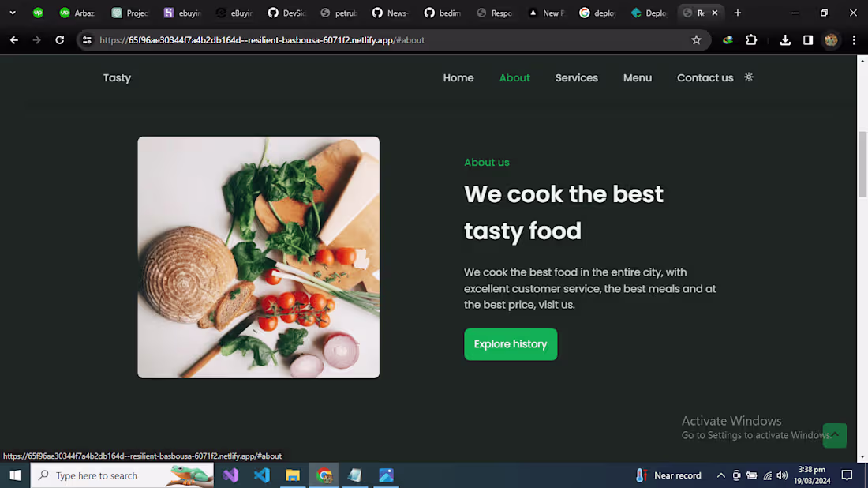Reload the page using the refresh icon

coord(60,39)
